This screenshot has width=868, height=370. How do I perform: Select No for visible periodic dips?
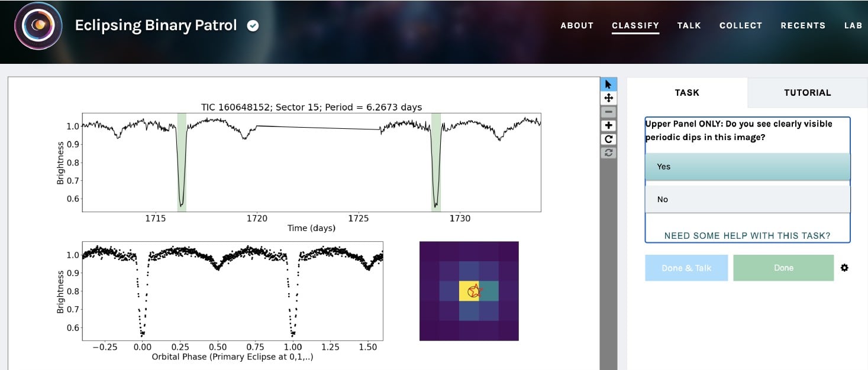[747, 199]
